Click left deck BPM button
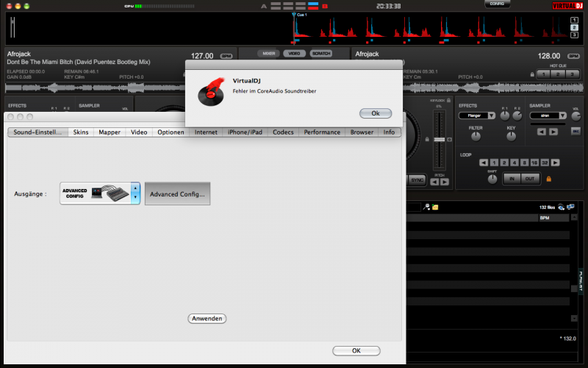 click(226, 56)
